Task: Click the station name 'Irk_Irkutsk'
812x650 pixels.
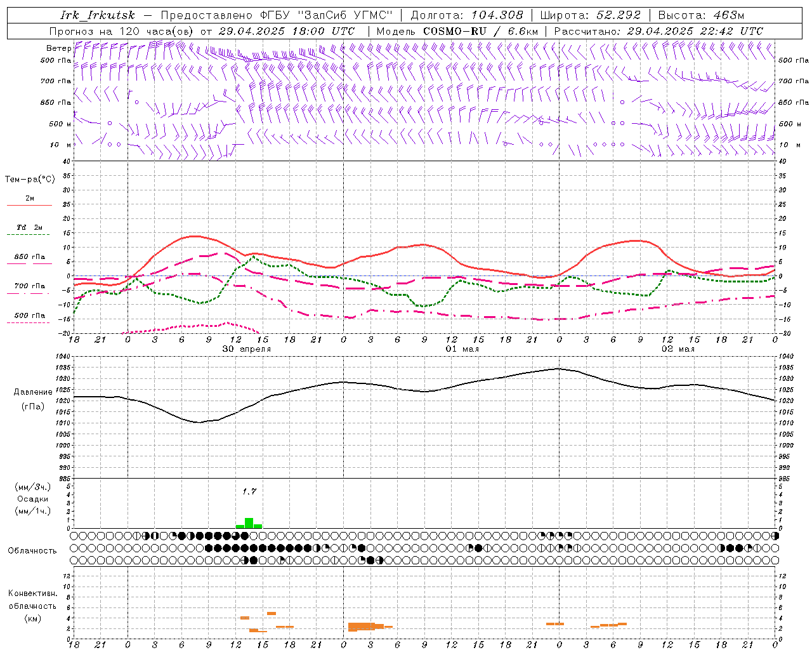Action: pyautogui.click(x=97, y=15)
